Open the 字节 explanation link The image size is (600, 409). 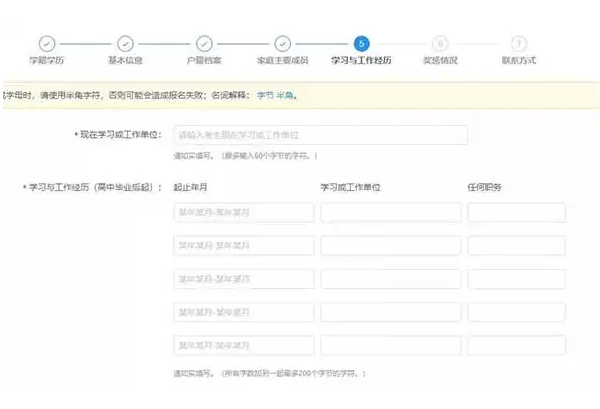pyautogui.click(x=265, y=95)
